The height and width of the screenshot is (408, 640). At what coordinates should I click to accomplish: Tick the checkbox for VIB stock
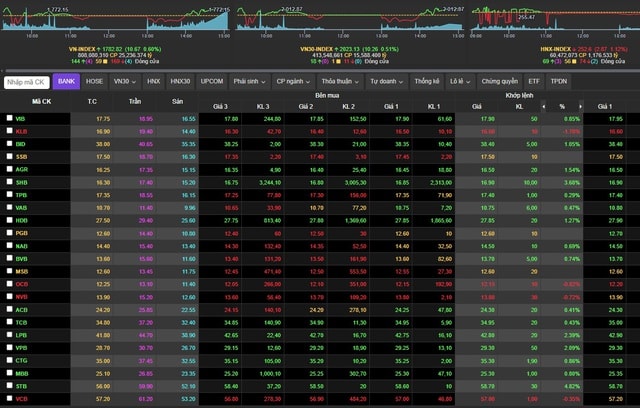pos(8,119)
